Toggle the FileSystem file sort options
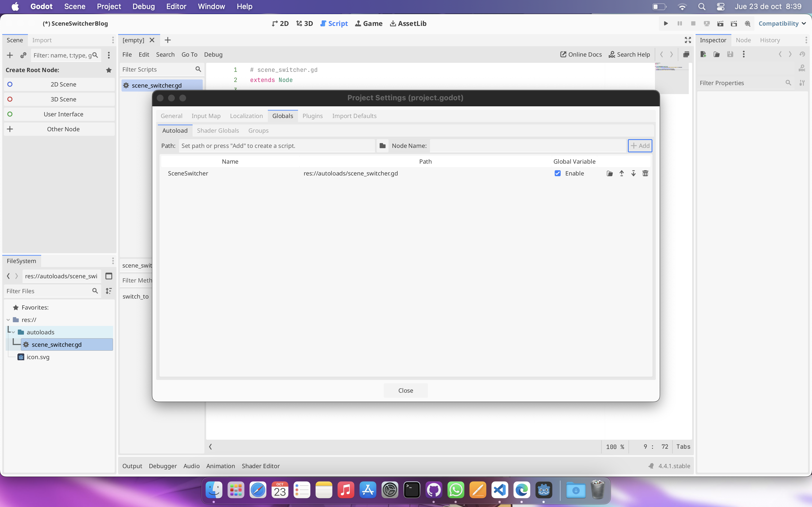 [x=109, y=291]
